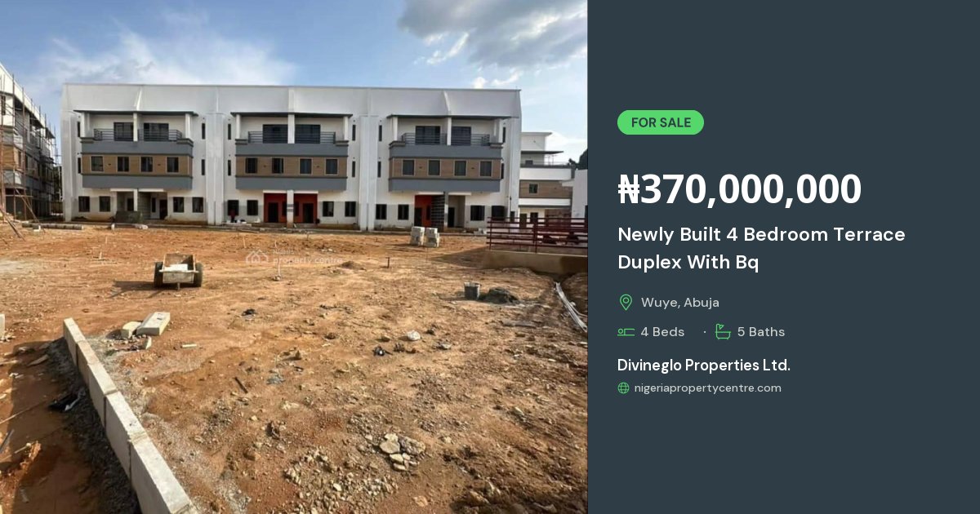Open the property photo of the terrace building

click(293, 257)
